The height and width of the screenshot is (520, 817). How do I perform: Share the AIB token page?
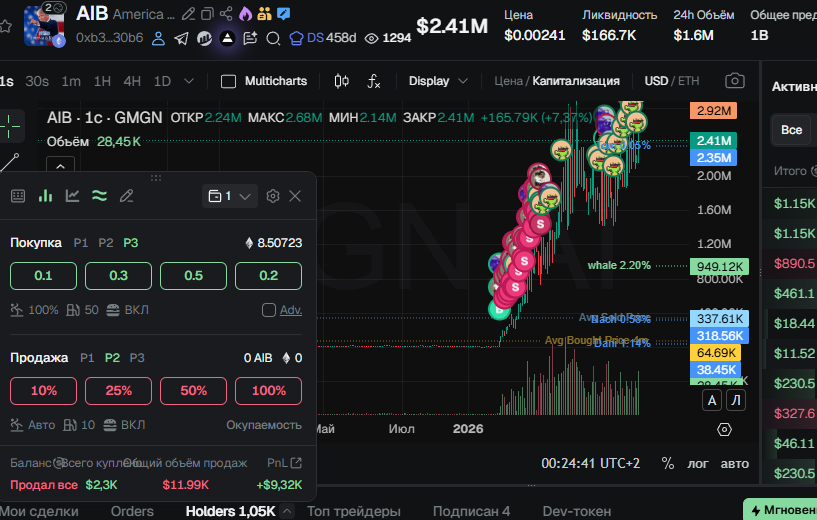(x=226, y=14)
